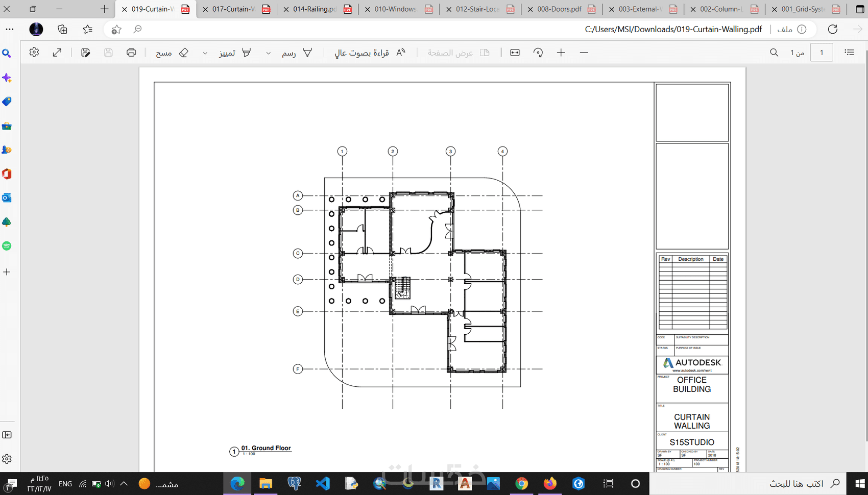Open the collections icon
The image size is (868, 495).
[62, 29]
